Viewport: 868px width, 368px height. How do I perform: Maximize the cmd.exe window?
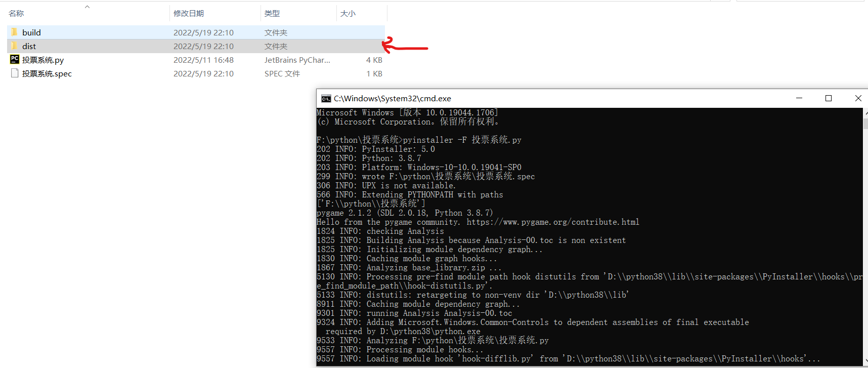(829, 98)
